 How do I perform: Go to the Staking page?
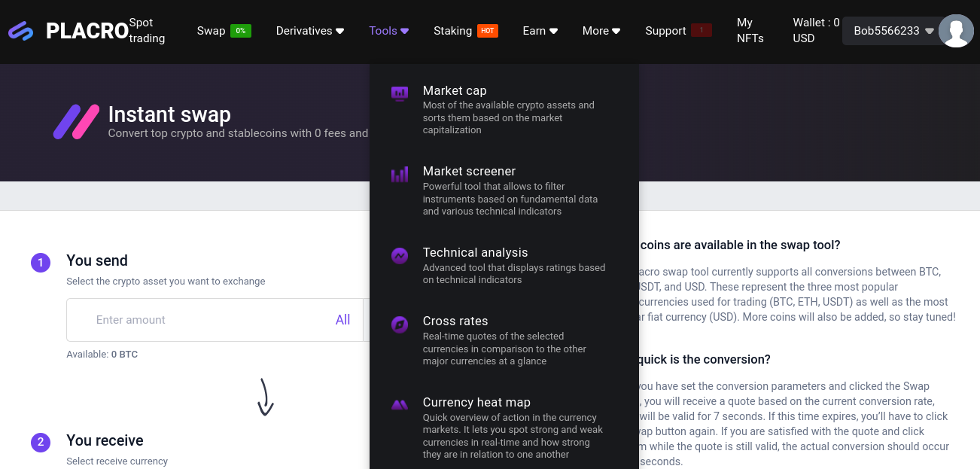click(x=453, y=31)
